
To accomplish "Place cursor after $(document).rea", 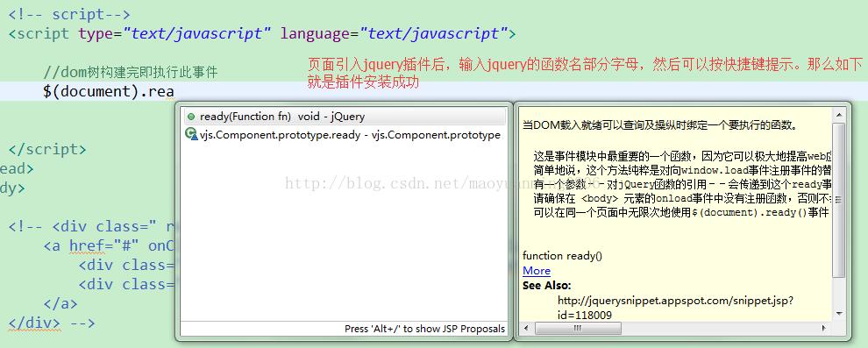I will tap(175, 91).
